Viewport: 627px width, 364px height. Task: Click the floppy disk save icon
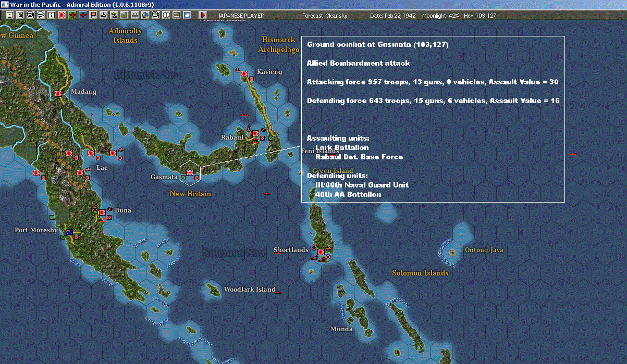click(9, 15)
